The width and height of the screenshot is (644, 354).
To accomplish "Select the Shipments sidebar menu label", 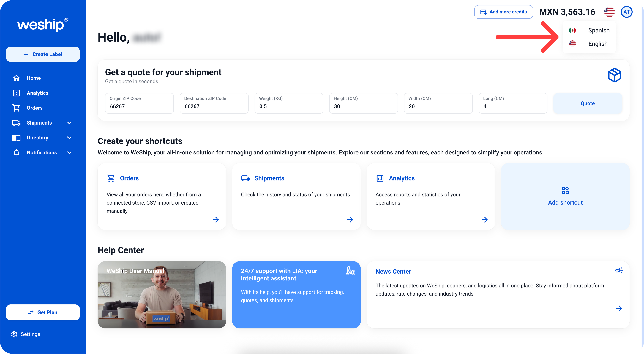I will tap(39, 123).
